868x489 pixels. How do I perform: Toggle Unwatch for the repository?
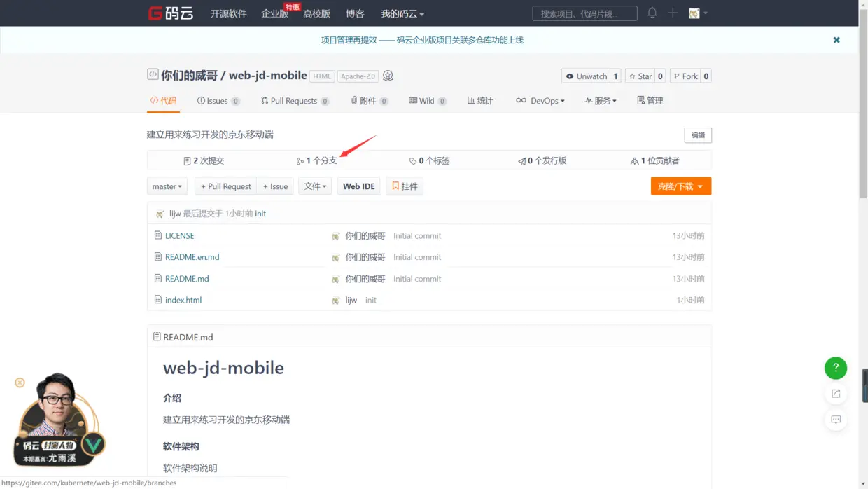[x=586, y=76]
